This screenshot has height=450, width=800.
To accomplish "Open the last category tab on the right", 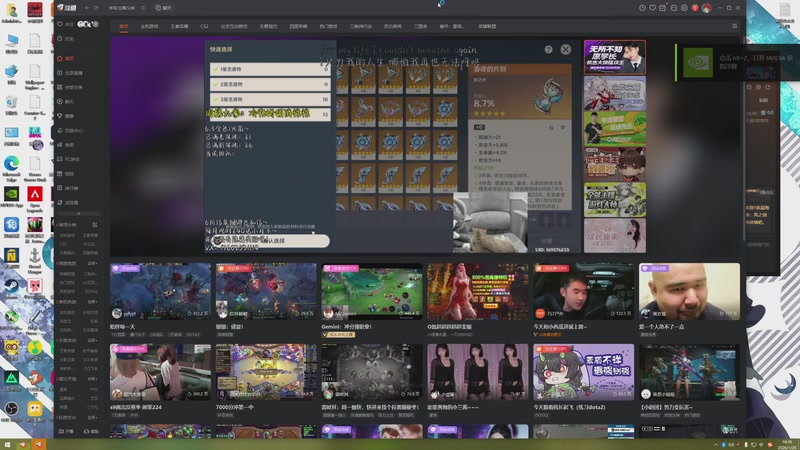I will [487, 26].
